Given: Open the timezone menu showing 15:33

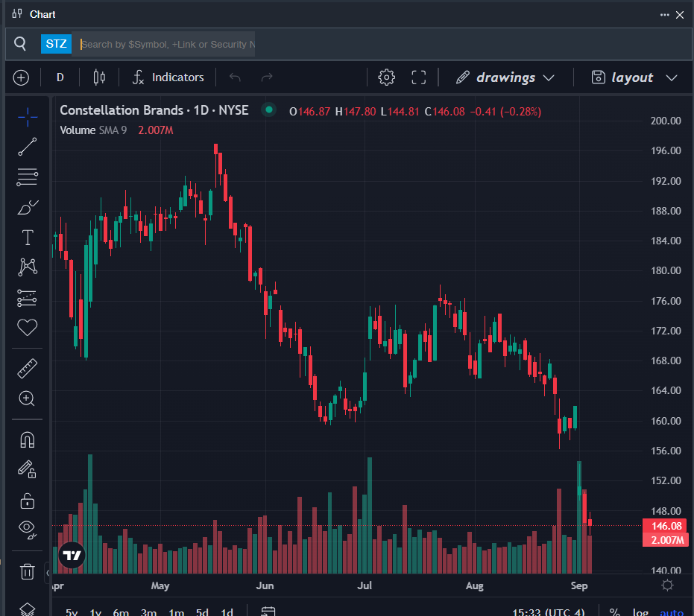Looking at the screenshot, I should [548, 612].
